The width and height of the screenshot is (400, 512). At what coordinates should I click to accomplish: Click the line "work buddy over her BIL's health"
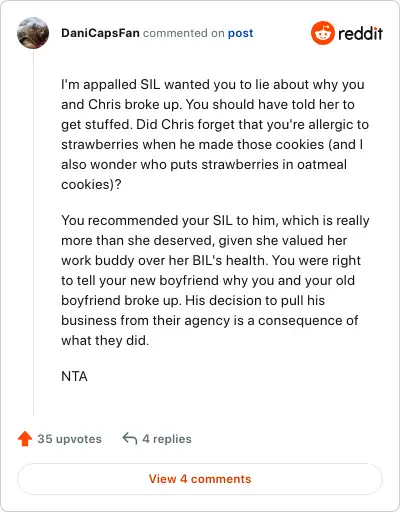[211, 260]
